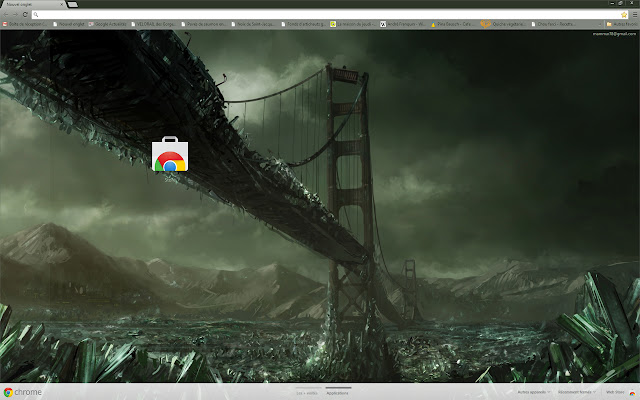Open the Chrome hamburger menu
Image resolution: width=640 pixels, height=400 pixels.
point(635,15)
